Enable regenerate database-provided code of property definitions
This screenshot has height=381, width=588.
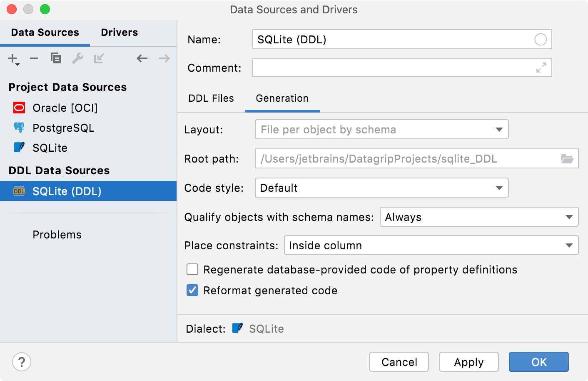pos(192,269)
